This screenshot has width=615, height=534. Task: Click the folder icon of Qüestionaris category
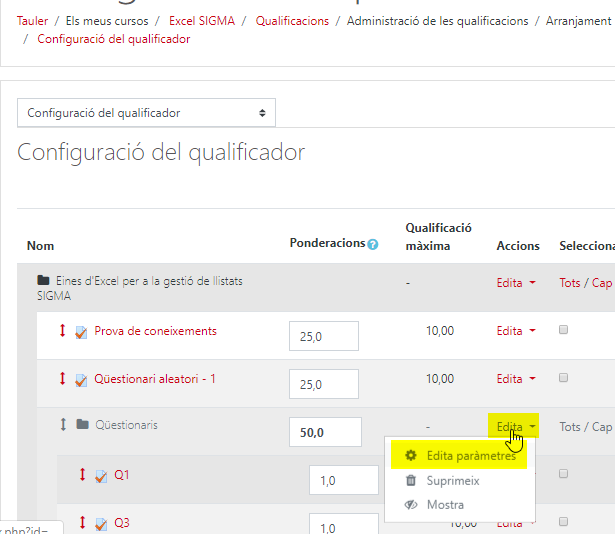click(82, 425)
